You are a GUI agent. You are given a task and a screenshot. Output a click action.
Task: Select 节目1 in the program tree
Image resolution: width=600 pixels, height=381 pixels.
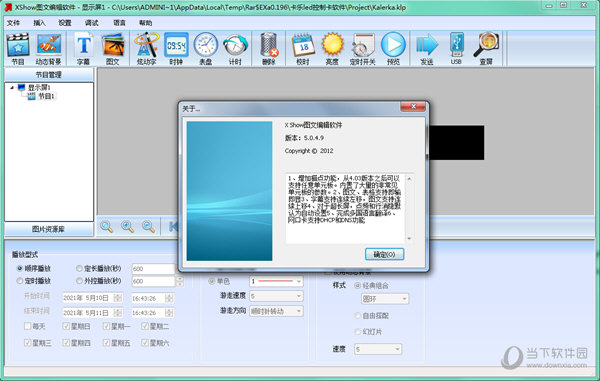pyautogui.click(x=46, y=96)
